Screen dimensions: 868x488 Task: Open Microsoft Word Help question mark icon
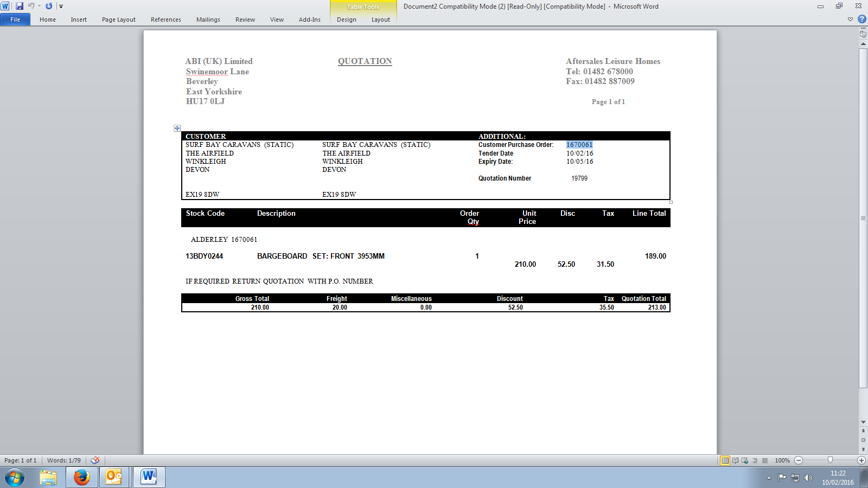(x=861, y=20)
